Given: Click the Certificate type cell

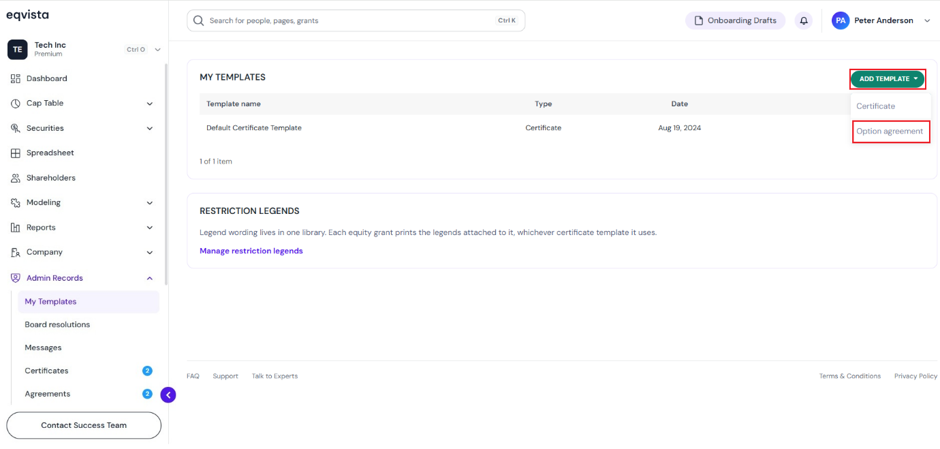Looking at the screenshot, I should coord(543,128).
